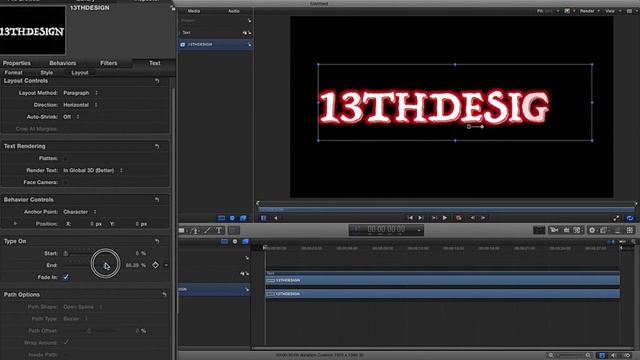Select the Text inspector tab
The height and width of the screenshot is (360, 640).
pyautogui.click(x=155, y=63)
